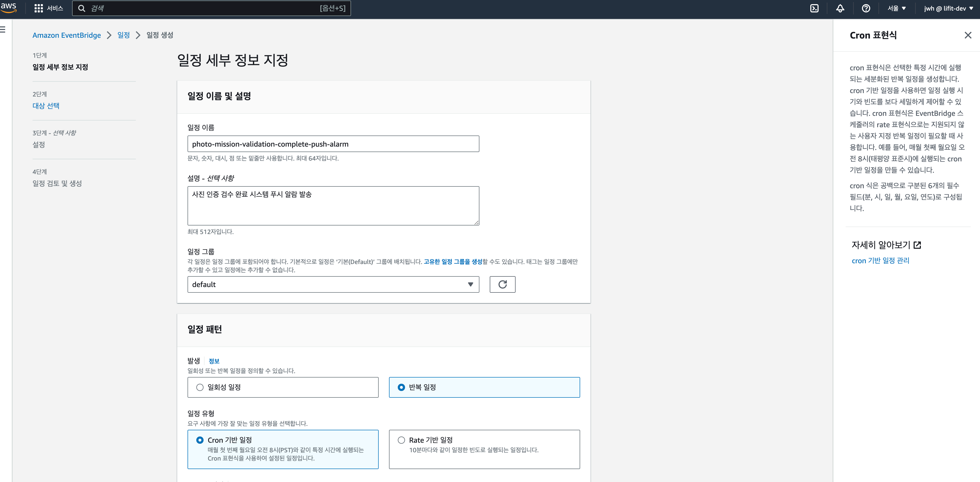
Task: Open the notifications bell icon
Action: pyautogui.click(x=840, y=8)
